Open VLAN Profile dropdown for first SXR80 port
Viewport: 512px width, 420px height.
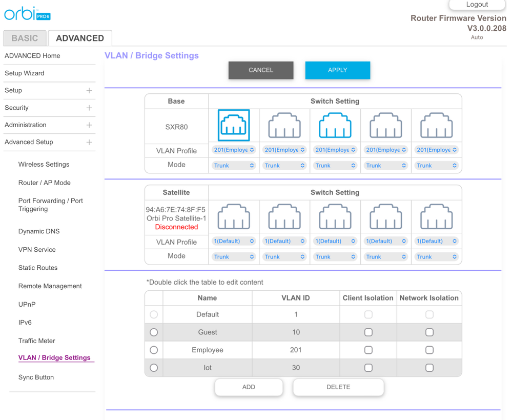pyautogui.click(x=234, y=150)
